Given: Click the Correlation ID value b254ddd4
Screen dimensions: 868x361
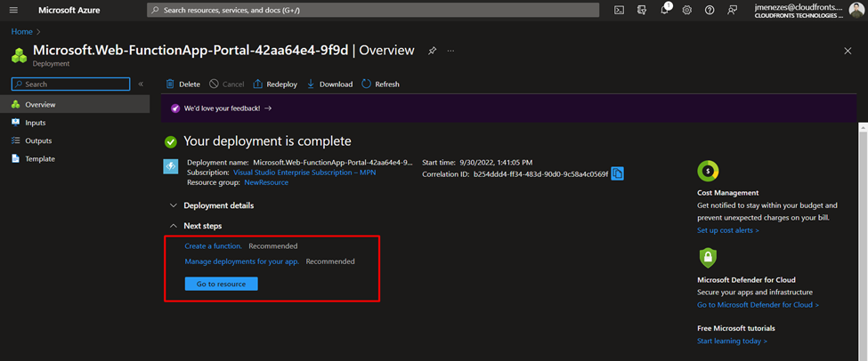Looking at the screenshot, I should pos(541,174).
